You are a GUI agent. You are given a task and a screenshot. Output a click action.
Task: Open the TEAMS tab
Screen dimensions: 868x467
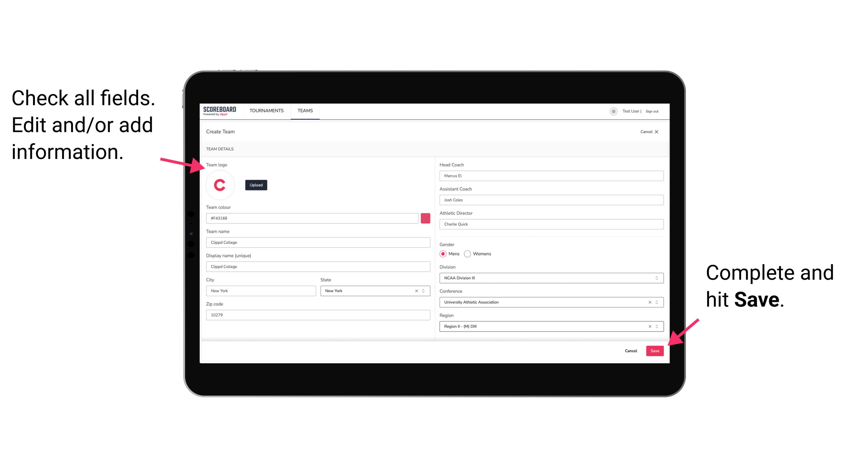[305, 111]
